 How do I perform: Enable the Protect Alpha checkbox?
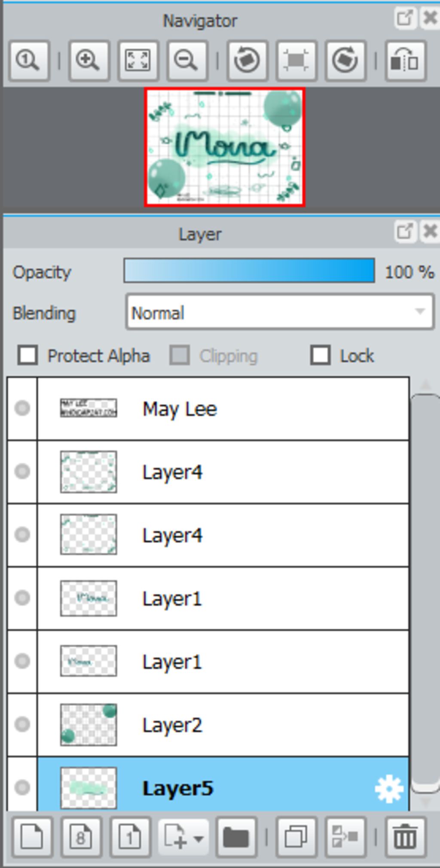coord(28,355)
